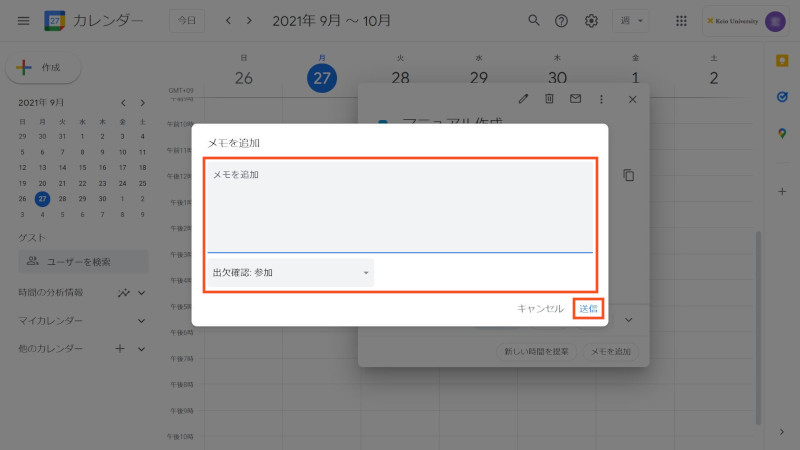The height and width of the screenshot is (450, 800).
Task: Click キャンセル in the dialog
Action: pos(540,308)
